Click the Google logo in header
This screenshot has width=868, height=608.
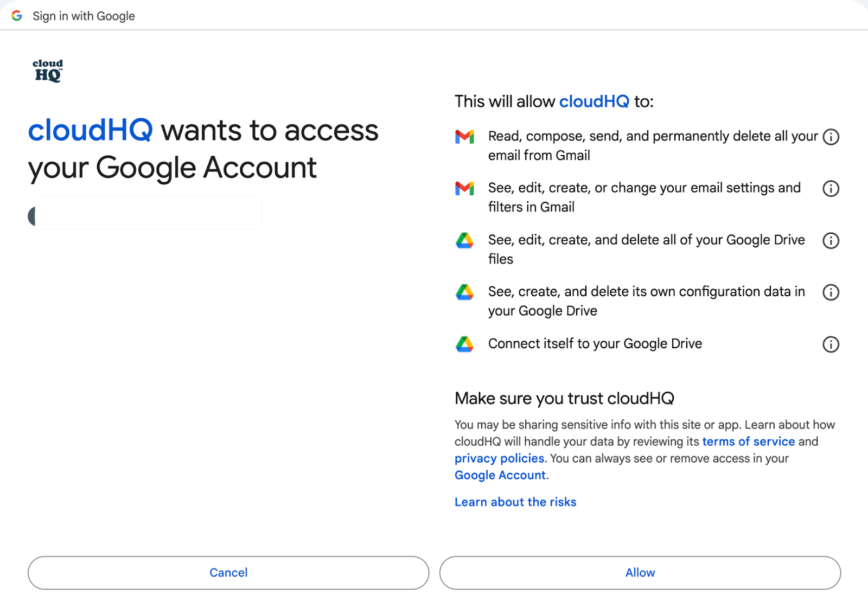(x=17, y=16)
